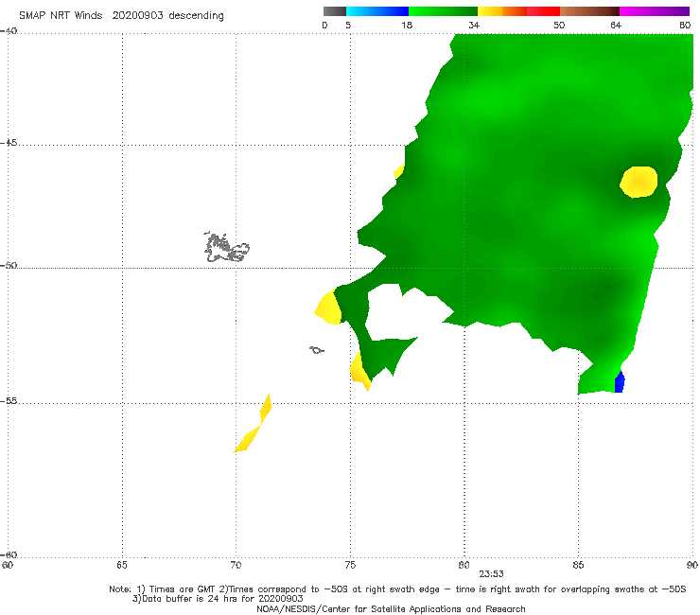Click the latitude axis label -55
The image size is (700, 615).
[9, 400]
